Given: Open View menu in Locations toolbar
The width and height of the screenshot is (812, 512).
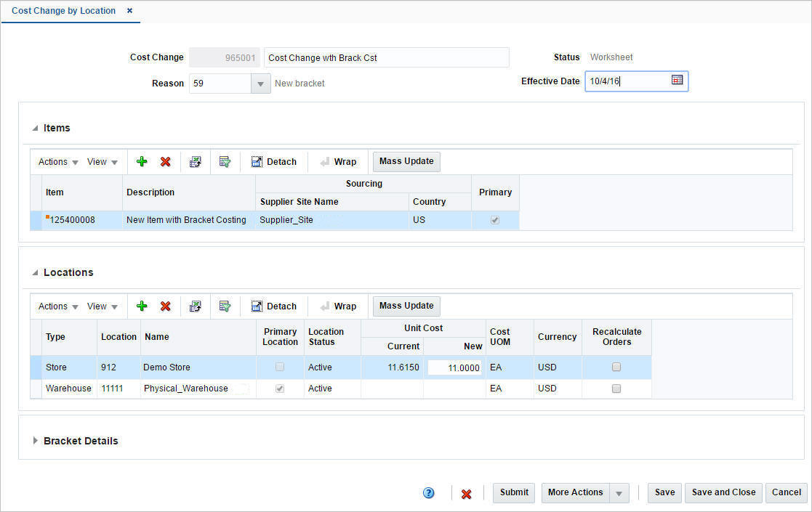Looking at the screenshot, I should pos(102,306).
